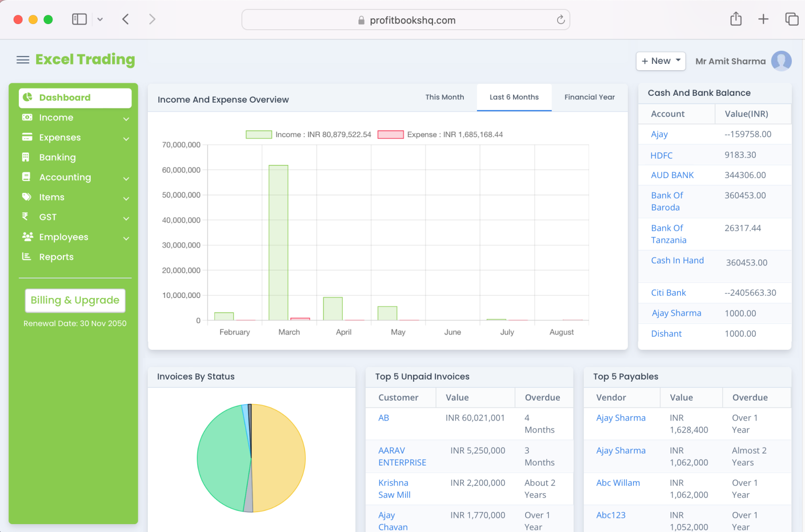
Task: Expand the Expenses sidebar section
Action: [126, 139]
